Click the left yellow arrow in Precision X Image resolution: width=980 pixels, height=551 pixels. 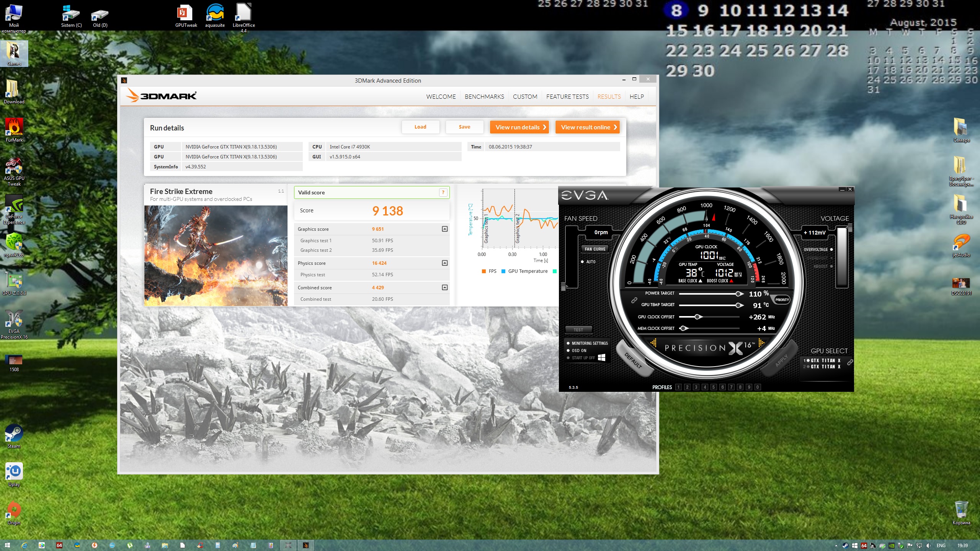(653, 343)
